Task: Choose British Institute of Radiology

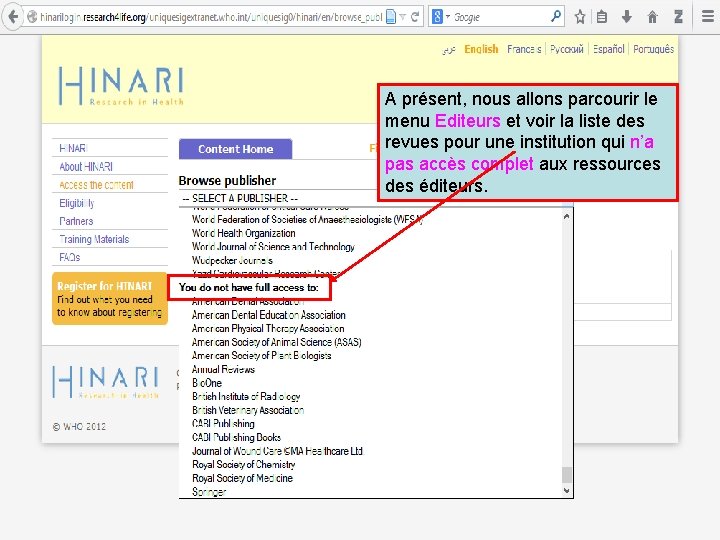Action: point(246,396)
